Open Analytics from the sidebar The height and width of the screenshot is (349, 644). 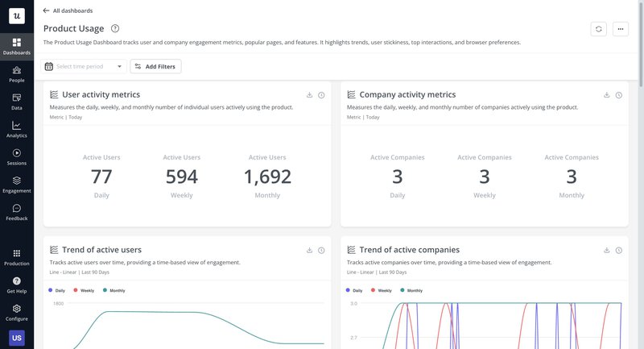[17, 129]
